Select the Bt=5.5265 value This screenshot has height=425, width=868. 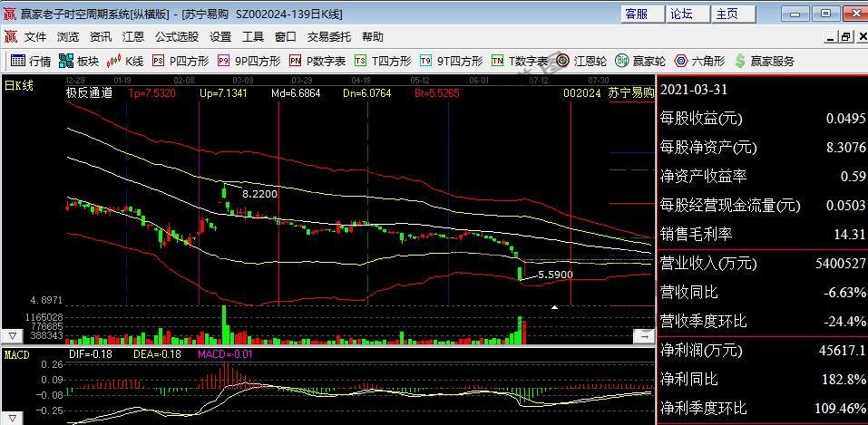click(437, 93)
